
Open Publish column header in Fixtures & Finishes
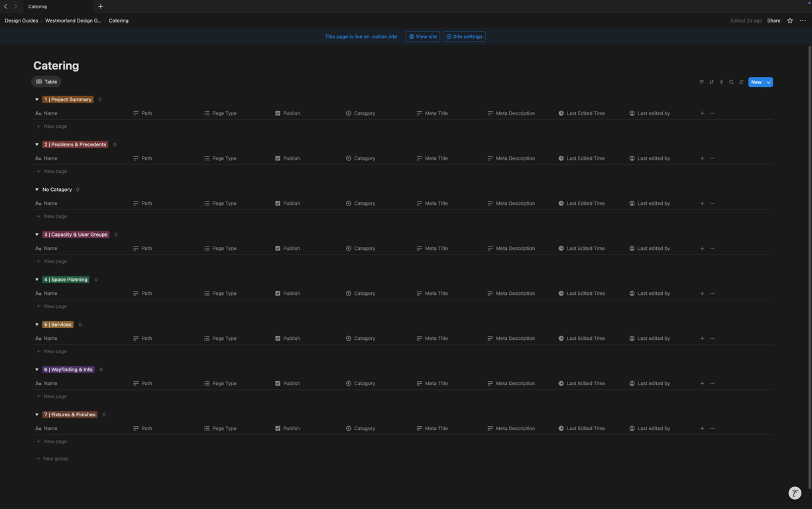pyautogui.click(x=288, y=429)
